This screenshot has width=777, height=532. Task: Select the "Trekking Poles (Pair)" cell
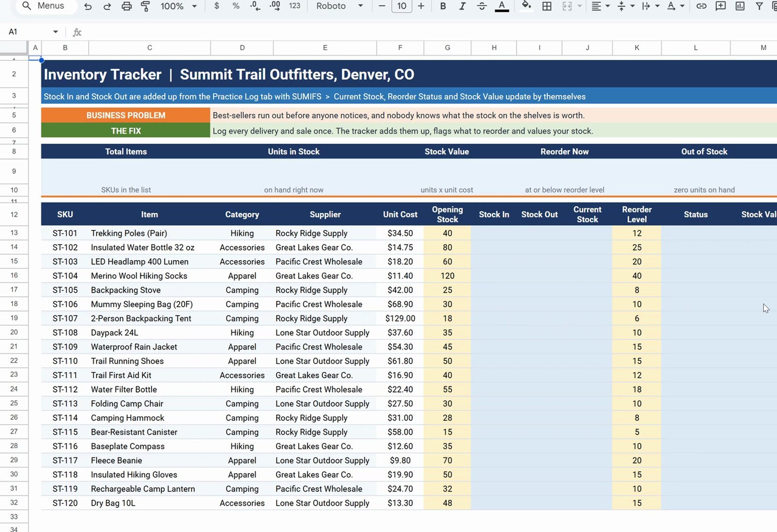150,233
